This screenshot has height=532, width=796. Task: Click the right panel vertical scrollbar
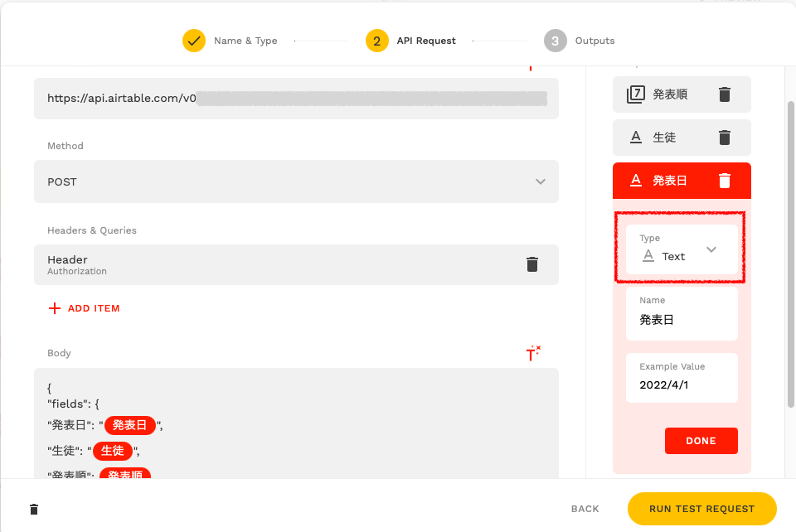(790, 254)
